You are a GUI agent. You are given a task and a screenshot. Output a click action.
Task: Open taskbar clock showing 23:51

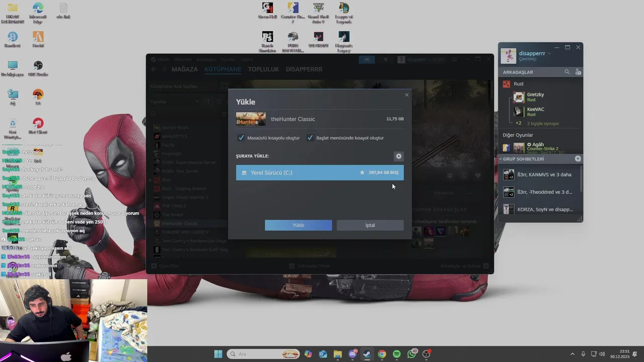point(620,354)
